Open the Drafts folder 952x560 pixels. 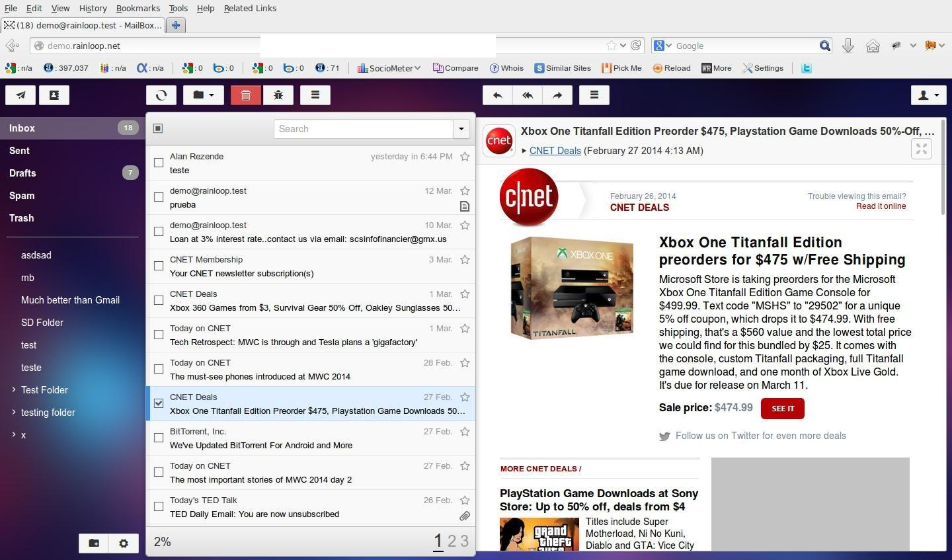[22, 173]
